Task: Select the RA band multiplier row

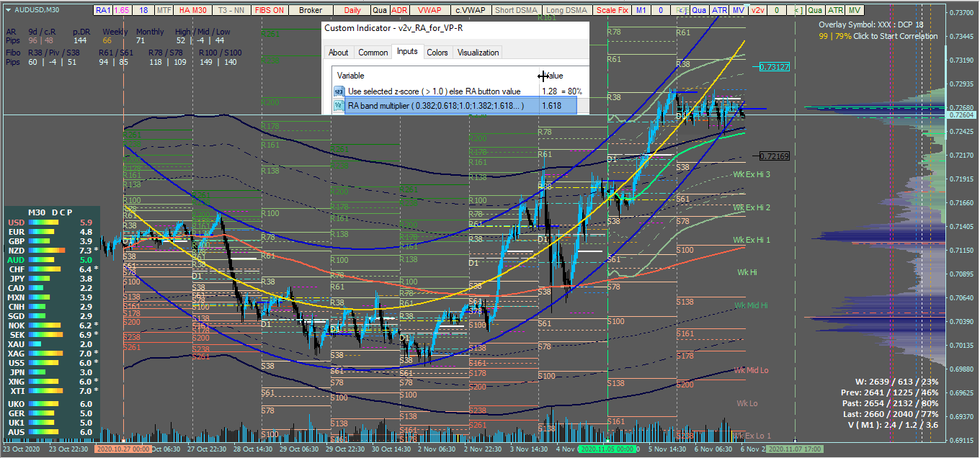Action: coord(455,106)
